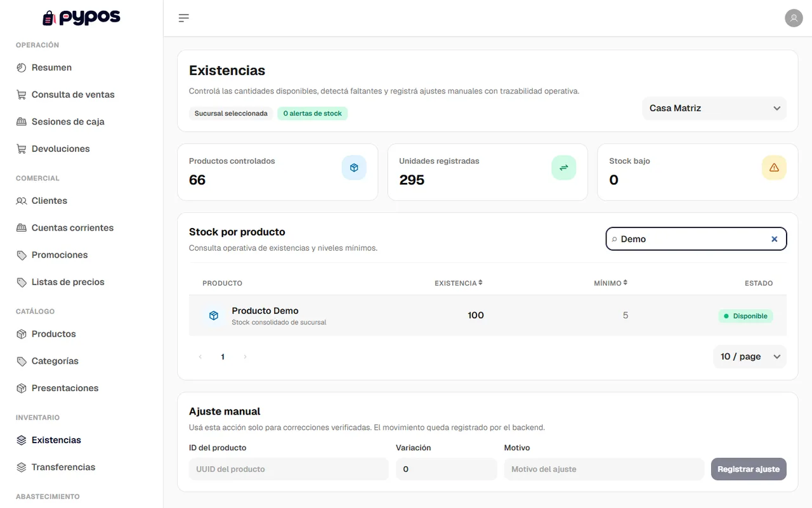Click the Consulta de ventas cart icon
The height and width of the screenshot is (508, 812).
pyautogui.click(x=22, y=95)
